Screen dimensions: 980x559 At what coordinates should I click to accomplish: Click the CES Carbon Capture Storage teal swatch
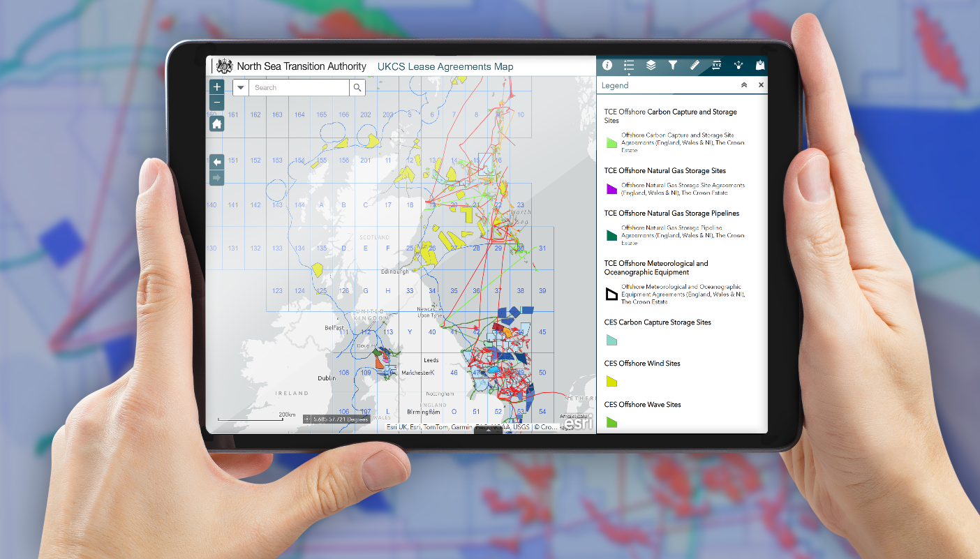[611, 340]
